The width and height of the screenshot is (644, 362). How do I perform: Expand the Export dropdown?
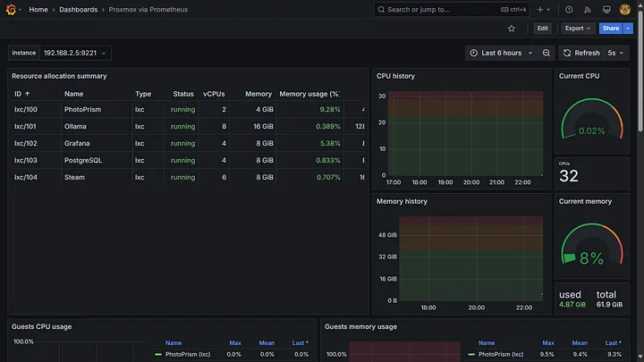[578, 29]
